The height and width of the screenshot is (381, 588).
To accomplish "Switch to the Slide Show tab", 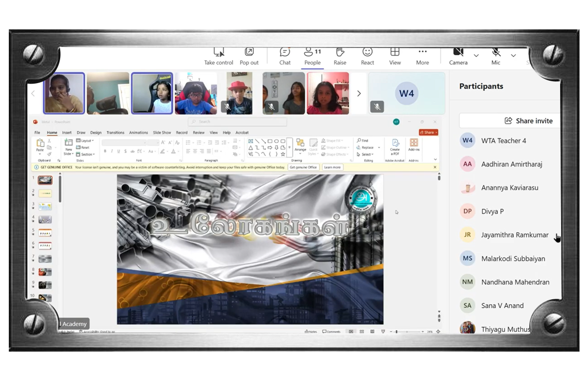I will tap(162, 133).
